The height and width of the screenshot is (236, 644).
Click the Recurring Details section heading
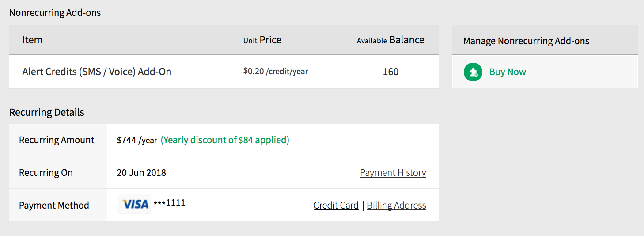pos(47,112)
